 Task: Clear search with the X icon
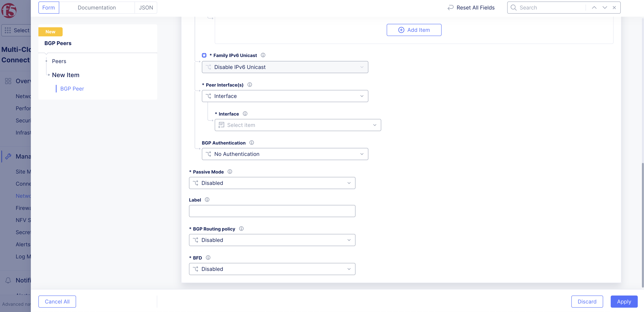click(x=614, y=8)
